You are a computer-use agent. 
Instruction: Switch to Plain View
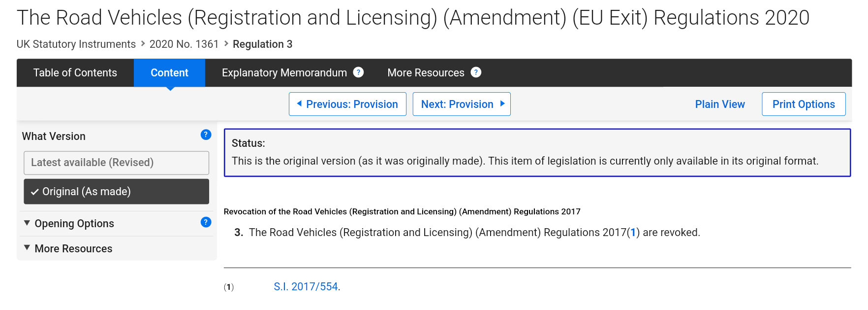[720, 104]
